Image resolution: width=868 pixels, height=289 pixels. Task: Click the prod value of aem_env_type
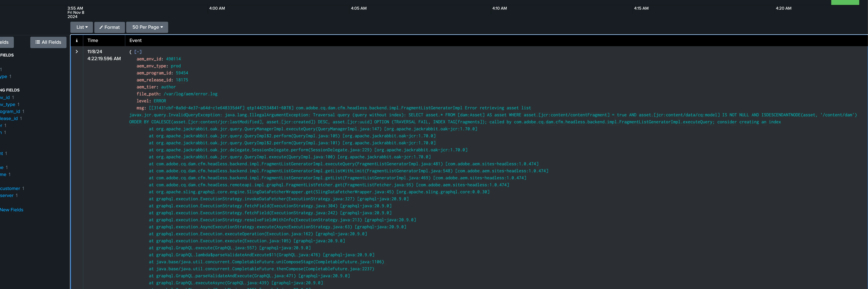[176, 66]
